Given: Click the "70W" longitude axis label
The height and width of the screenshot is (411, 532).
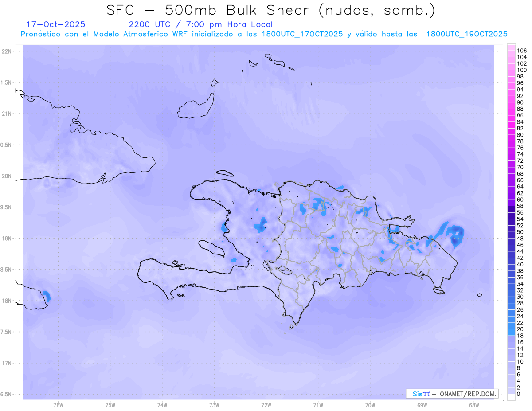Looking at the screenshot, I should (x=370, y=405).
